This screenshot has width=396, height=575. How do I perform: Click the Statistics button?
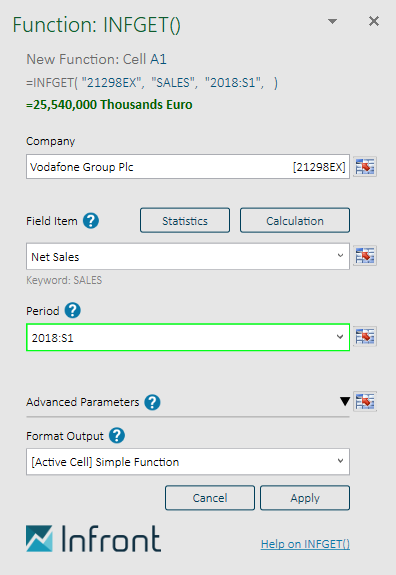[x=185, y=220]
